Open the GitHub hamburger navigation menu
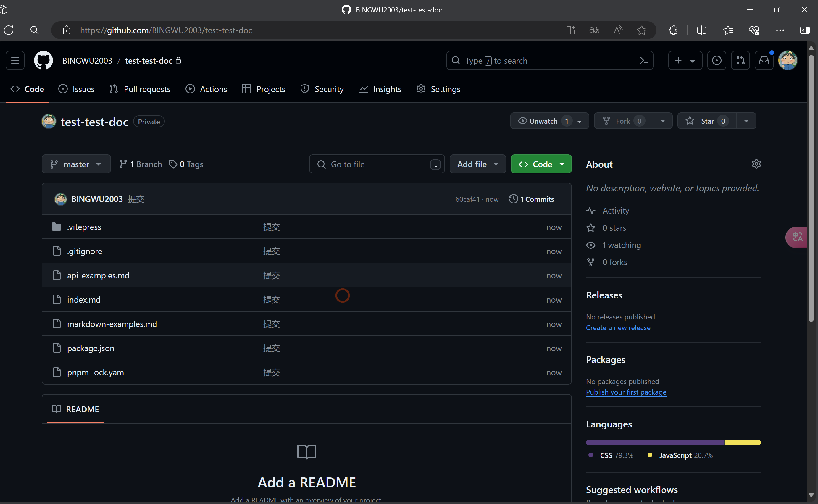 [15, 60]
